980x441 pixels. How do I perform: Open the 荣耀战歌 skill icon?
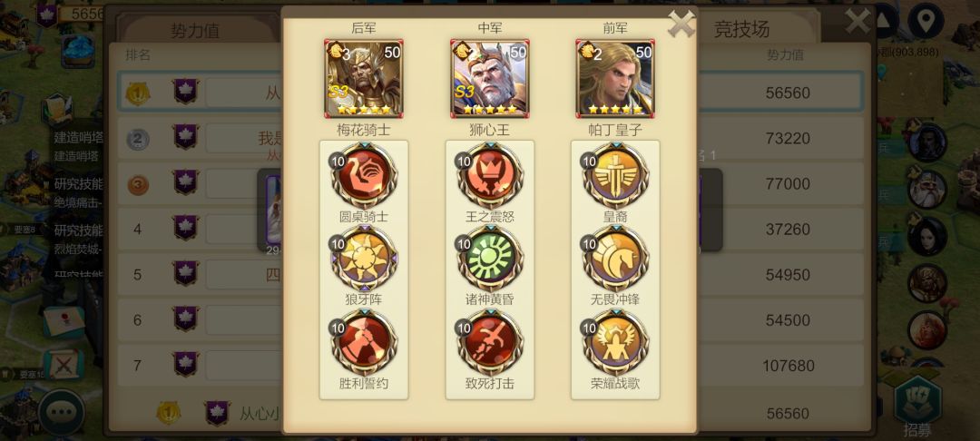click(x=615, y=342)
